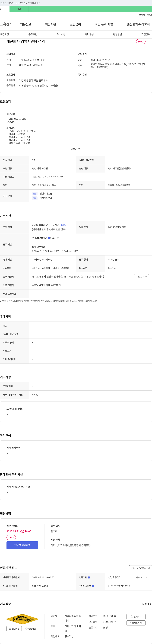Jump to 모집요강 section tab
The width and height of the screenshot is (152, 644).
click(x=4, y=34)
